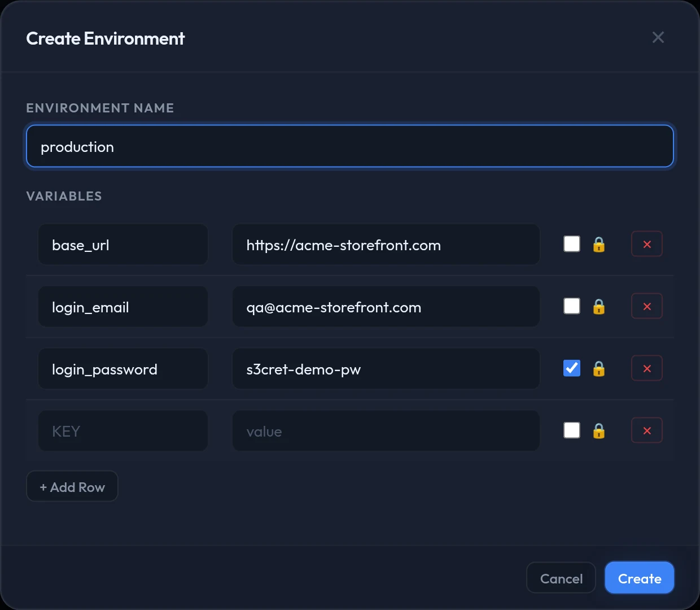Viewport: 700px width, 610px height.
Task: Create the production environment
Action: (640, 578)
